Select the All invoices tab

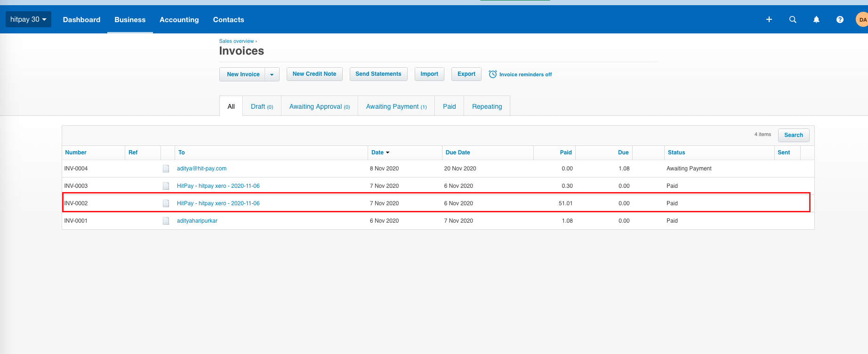(x=231, y=106)
